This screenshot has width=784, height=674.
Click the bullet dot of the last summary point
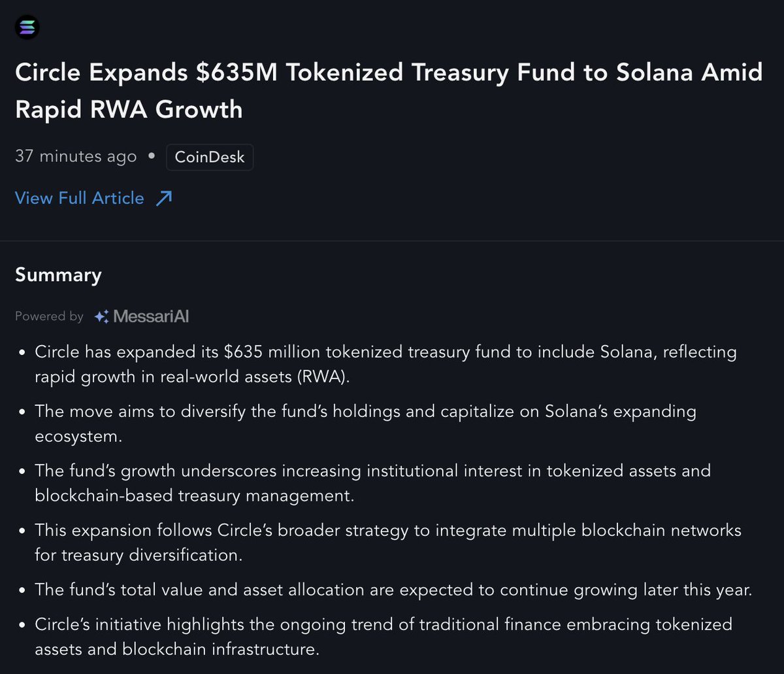click(x=22, y=625)
